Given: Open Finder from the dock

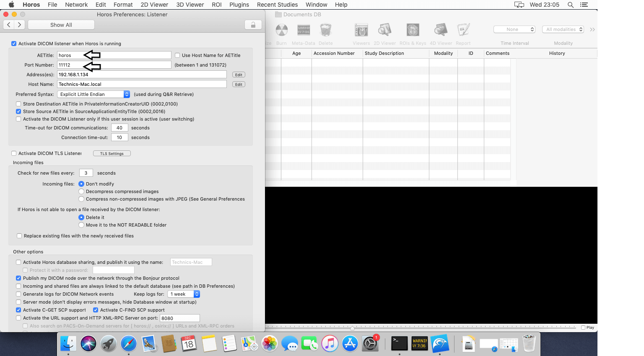Looking at the screenshot, I should pos(68,344).
